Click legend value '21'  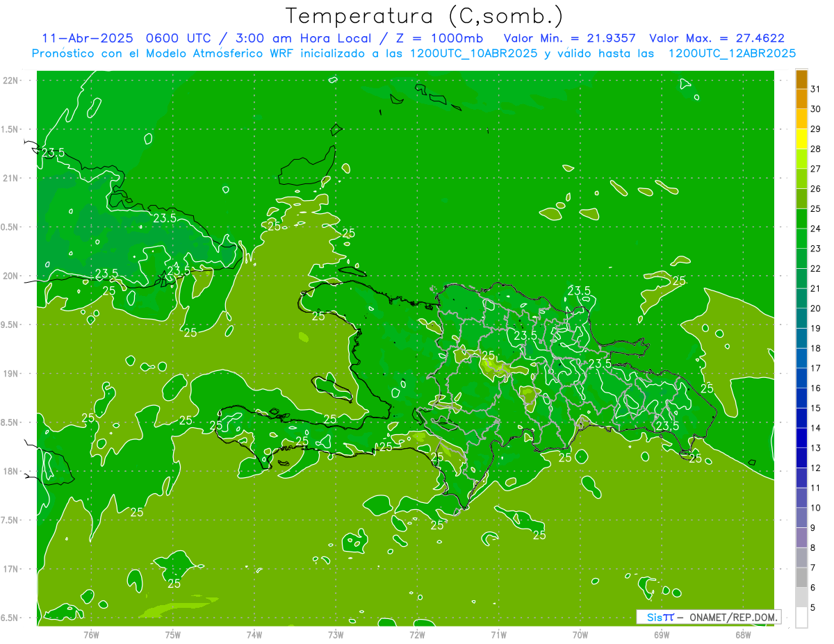tap(816, 288)
